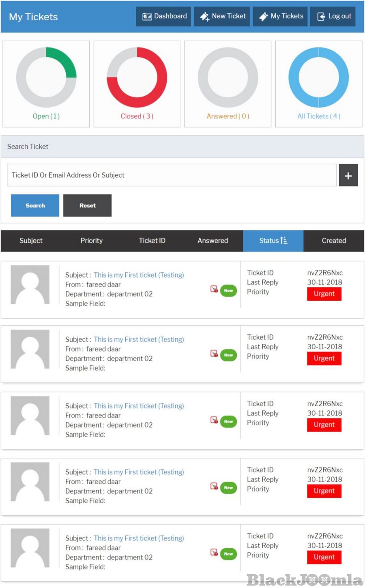Click the ticket search input field
This screenshot has width=365, height=588.
pyautogui.click(x=172, y=175)
